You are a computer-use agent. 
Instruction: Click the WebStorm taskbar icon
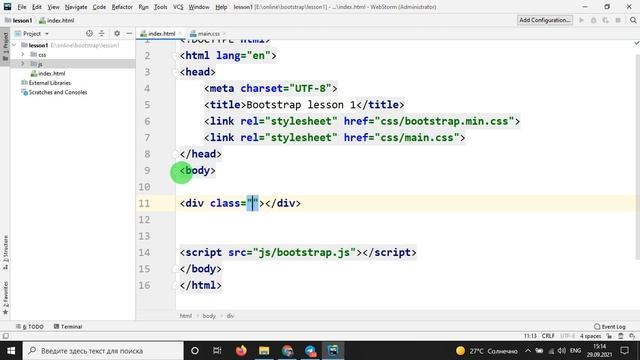333,351
